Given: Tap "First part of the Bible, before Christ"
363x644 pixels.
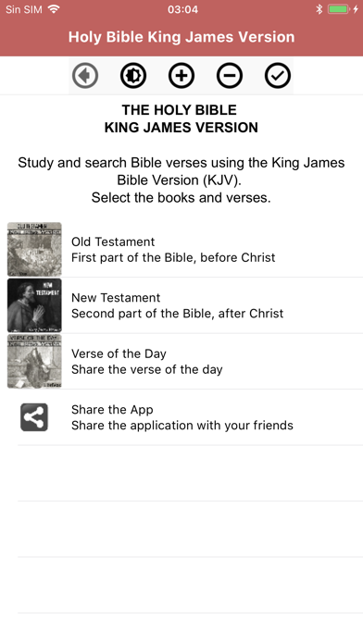Looking at the screenshot, I should (173, 257).
